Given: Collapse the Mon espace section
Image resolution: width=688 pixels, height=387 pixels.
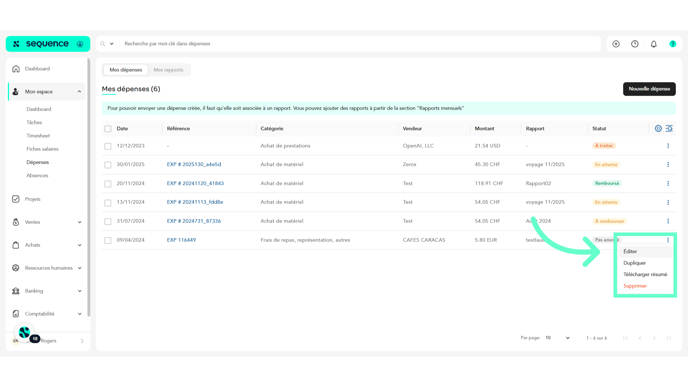Looking at the screenshot, I should click(x=79, y=92).
